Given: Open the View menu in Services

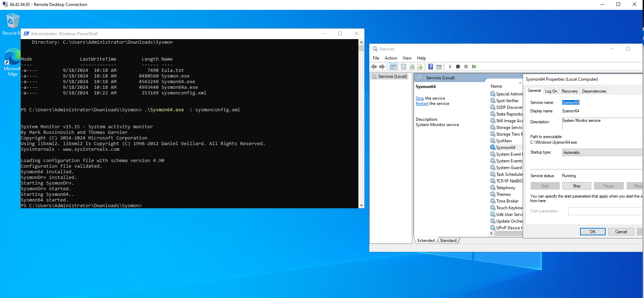Looking at the screenshot, I should [407, 58].
